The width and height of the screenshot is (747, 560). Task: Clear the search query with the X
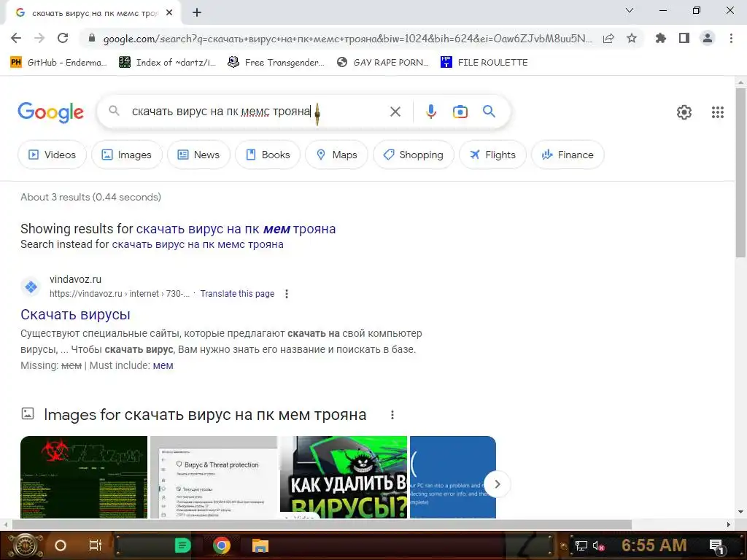pos(395,112)
